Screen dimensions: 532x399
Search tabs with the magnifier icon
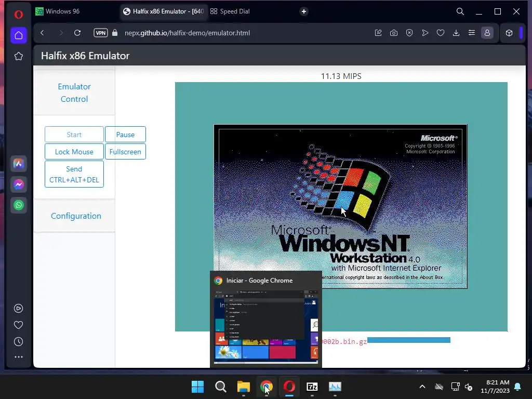click(460, 11)
